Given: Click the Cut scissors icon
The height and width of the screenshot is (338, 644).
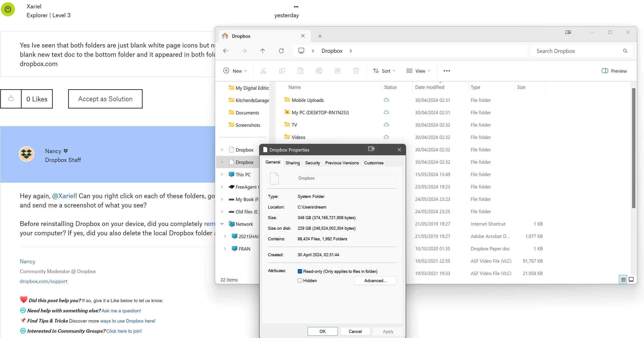Looking at the screenshot, I should (263, 71).
